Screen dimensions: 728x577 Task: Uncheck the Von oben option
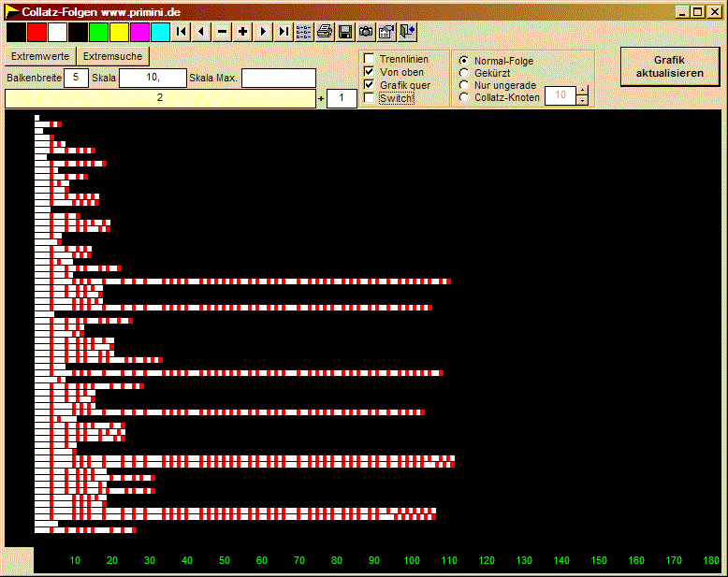pyautogui.click(x=369, y=71)
